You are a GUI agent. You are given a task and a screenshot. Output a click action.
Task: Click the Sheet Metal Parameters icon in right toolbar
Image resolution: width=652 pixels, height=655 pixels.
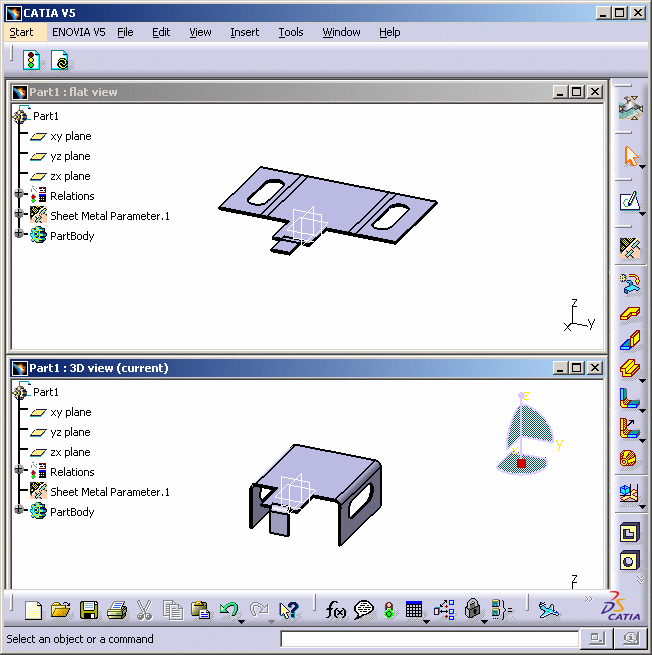click(629, 246)
